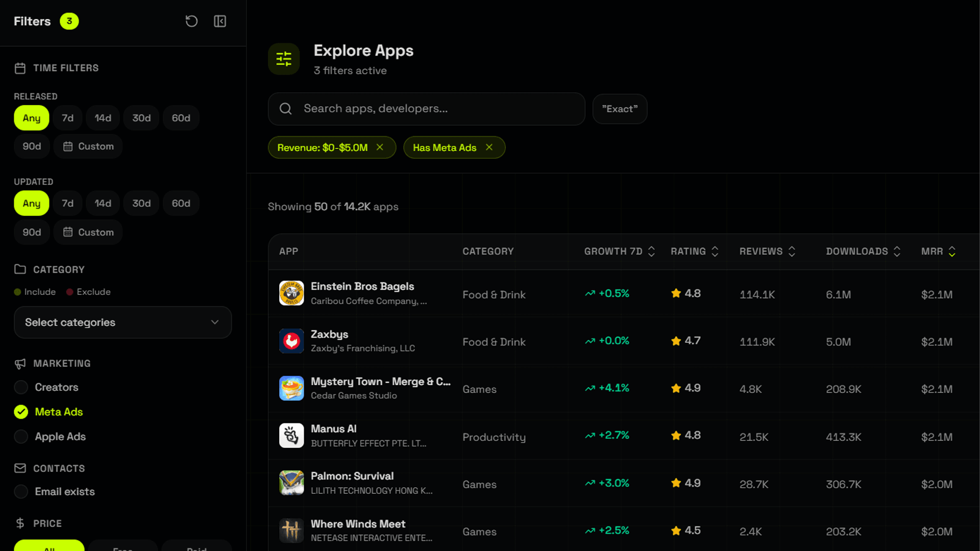Viewport: 980px width, 551px height.
Task: Click the Contacts envelope icon
Action: pos(20,468)
